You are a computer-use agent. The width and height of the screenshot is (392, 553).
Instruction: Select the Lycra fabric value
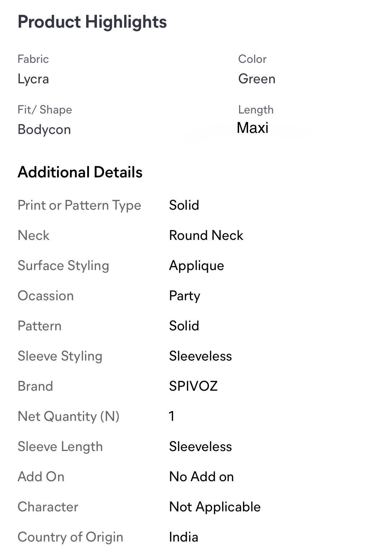click(33, 79)
